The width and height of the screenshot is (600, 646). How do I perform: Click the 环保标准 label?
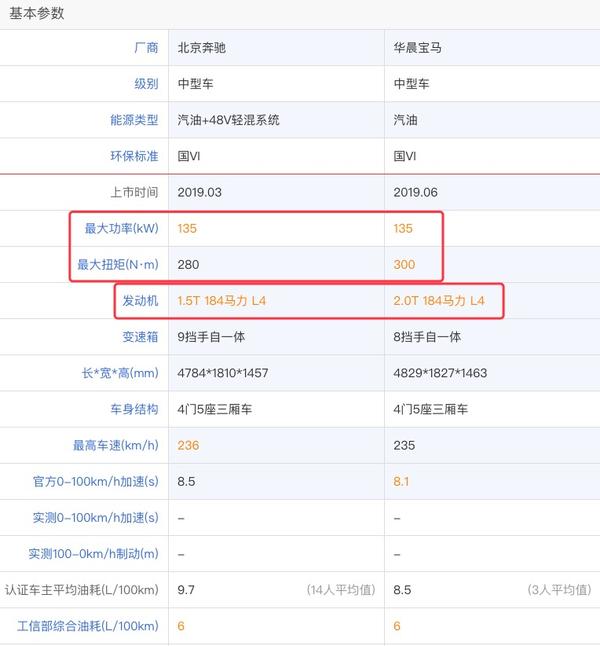(x=134, y=156)
